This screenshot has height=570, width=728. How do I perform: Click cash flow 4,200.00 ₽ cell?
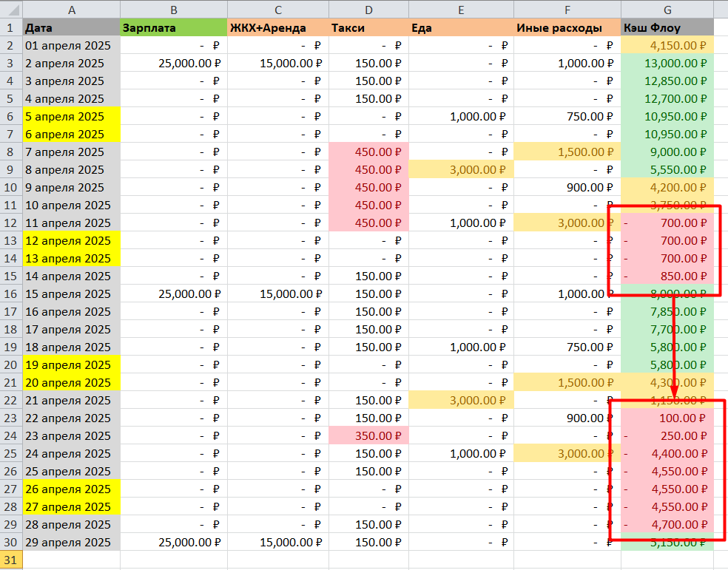tap(667, 187)
